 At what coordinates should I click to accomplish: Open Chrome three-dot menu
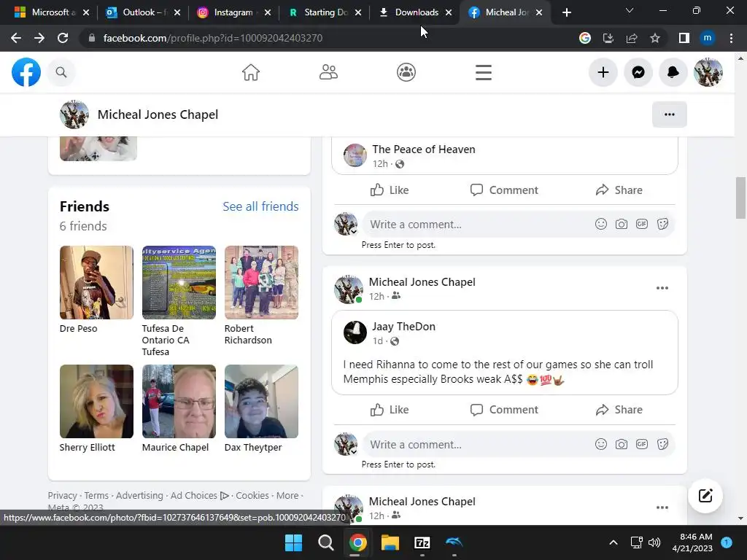click(731, 38)
